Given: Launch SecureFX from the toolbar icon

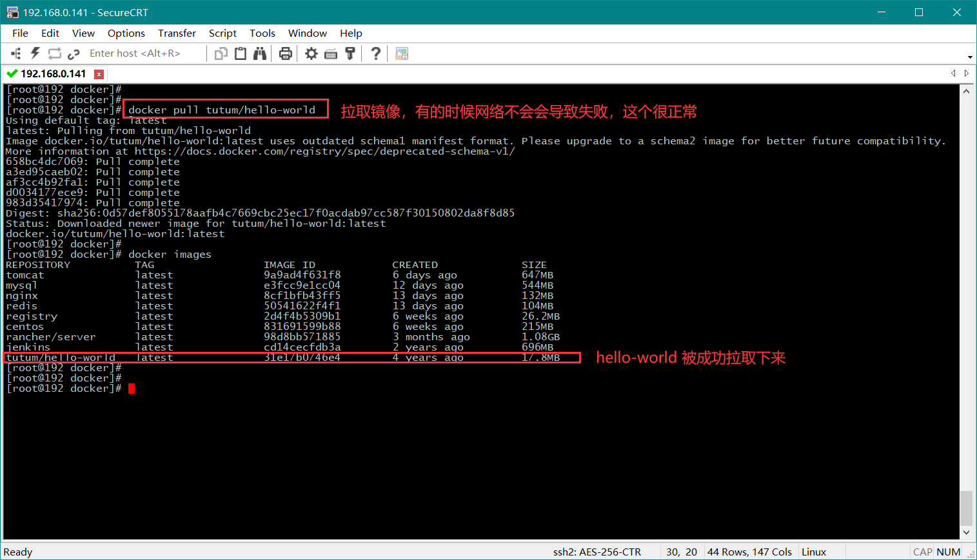Looking at the screenshot, I should point(402,53).
